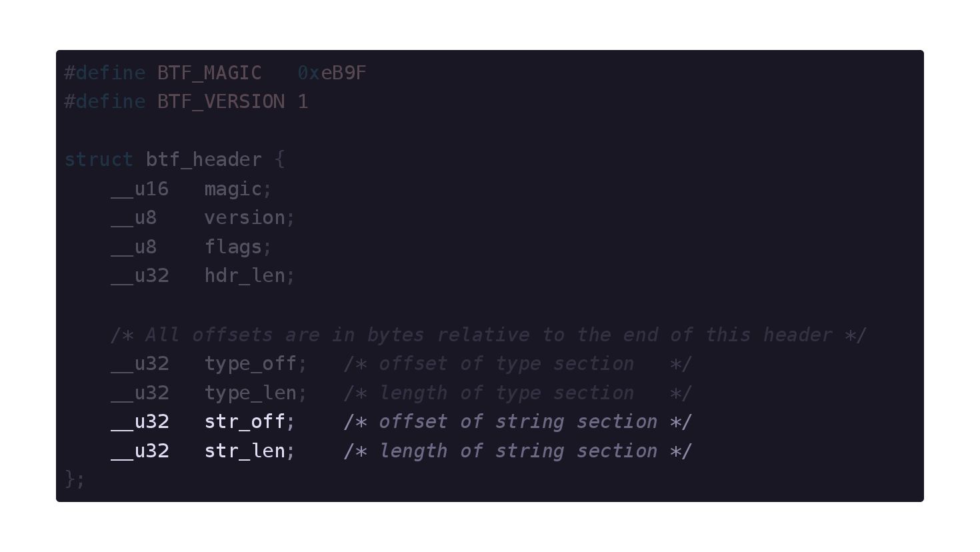Click the hdr_len field name
Image resolution: width=980 pixels, height=552 pixels.
pyautogui.click(x=245, y=276)
